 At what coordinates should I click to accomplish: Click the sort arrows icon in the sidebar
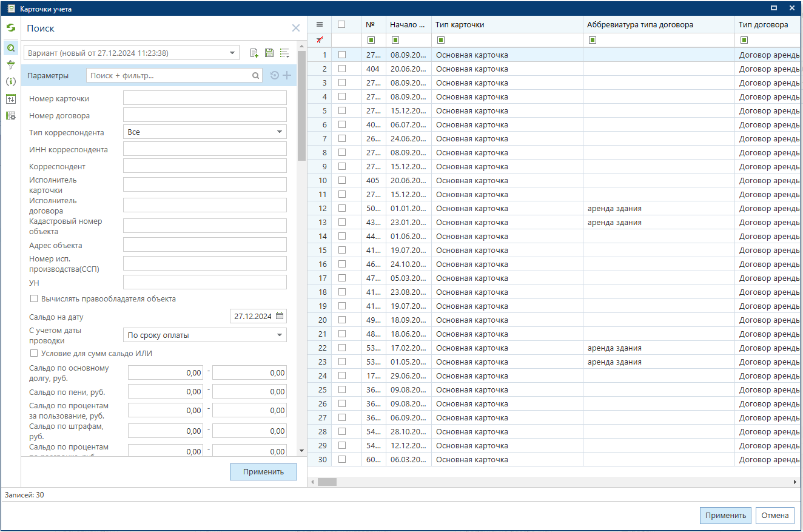coord(10,98)
